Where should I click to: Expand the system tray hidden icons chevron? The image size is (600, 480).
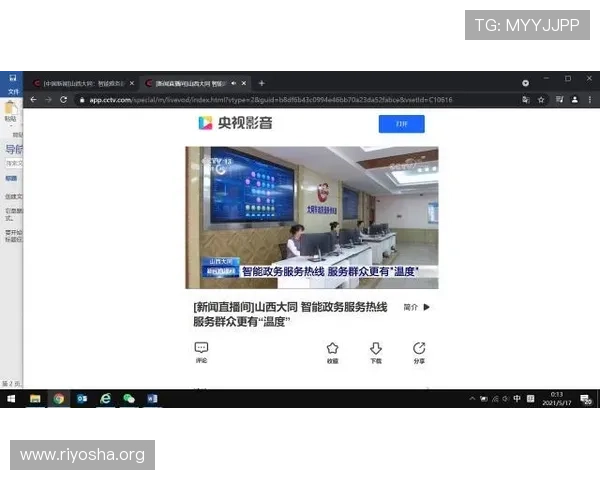click(472, 399)
